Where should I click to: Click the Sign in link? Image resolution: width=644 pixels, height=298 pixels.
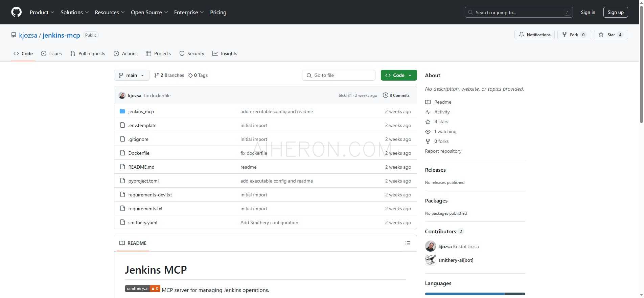coord(588,12)
